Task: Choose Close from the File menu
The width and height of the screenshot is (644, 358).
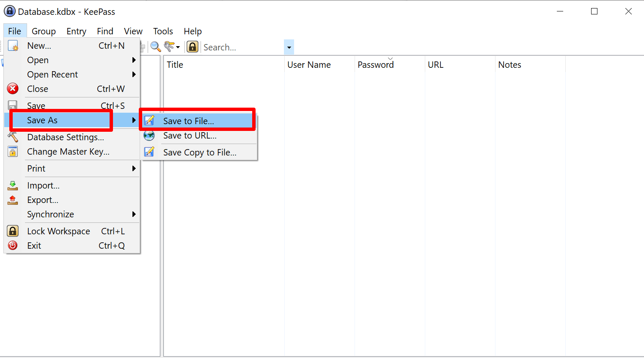Action: pos(72,89)
